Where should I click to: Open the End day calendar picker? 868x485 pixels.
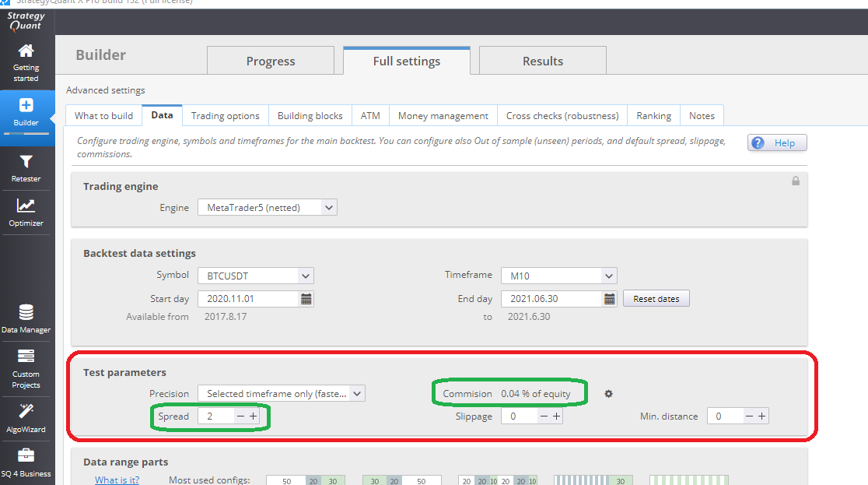pyautogui.click(x=610, y=299)
